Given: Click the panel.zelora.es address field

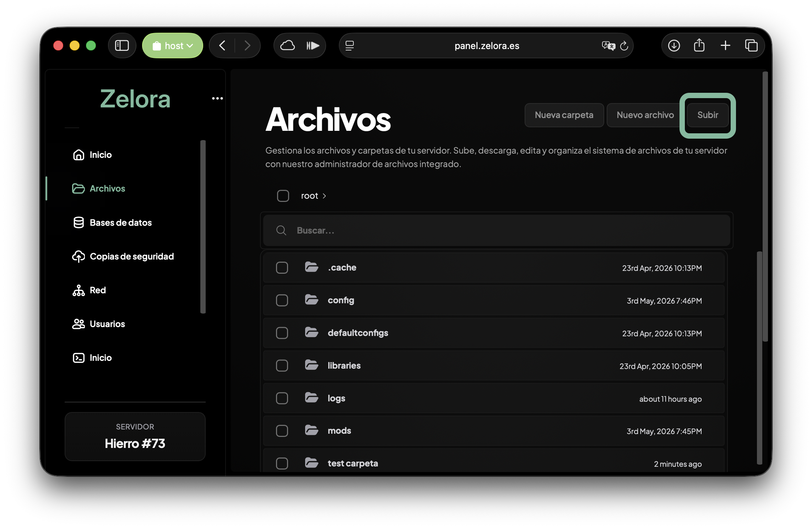Looking at the screenshot, I should [486, 46].
